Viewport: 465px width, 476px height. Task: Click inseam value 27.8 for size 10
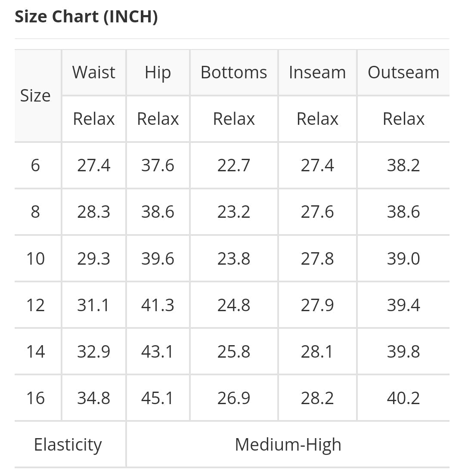click(x=317, y=259)
